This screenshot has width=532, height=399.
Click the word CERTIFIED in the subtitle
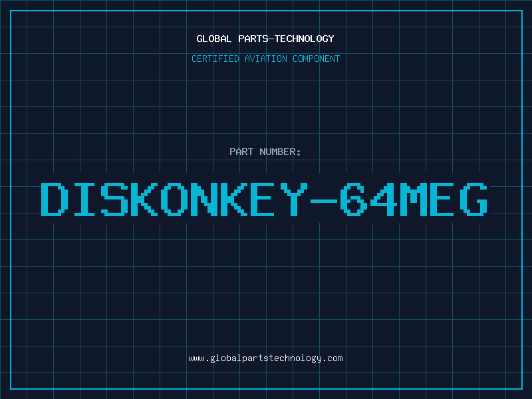click(x=215, y=59)
